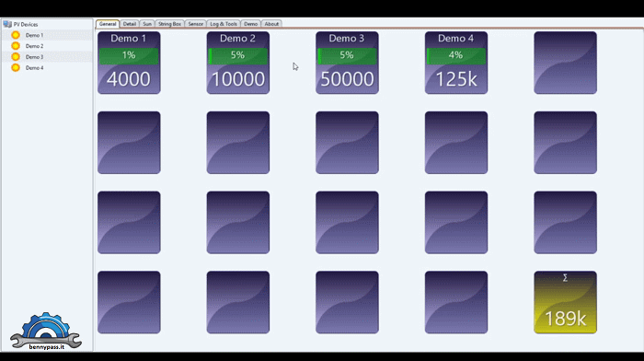Click the sun icon beside Demo 4
Viewport: 644px width, 361px height.
16,68
